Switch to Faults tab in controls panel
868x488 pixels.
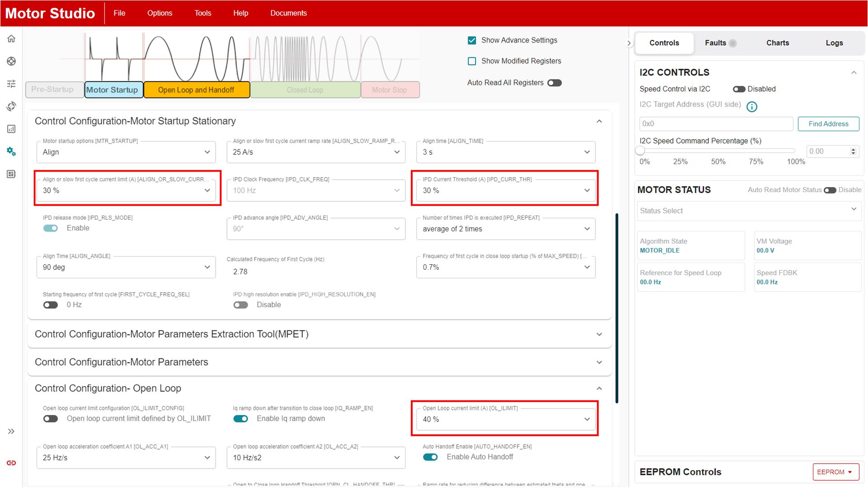click(715, 43)
